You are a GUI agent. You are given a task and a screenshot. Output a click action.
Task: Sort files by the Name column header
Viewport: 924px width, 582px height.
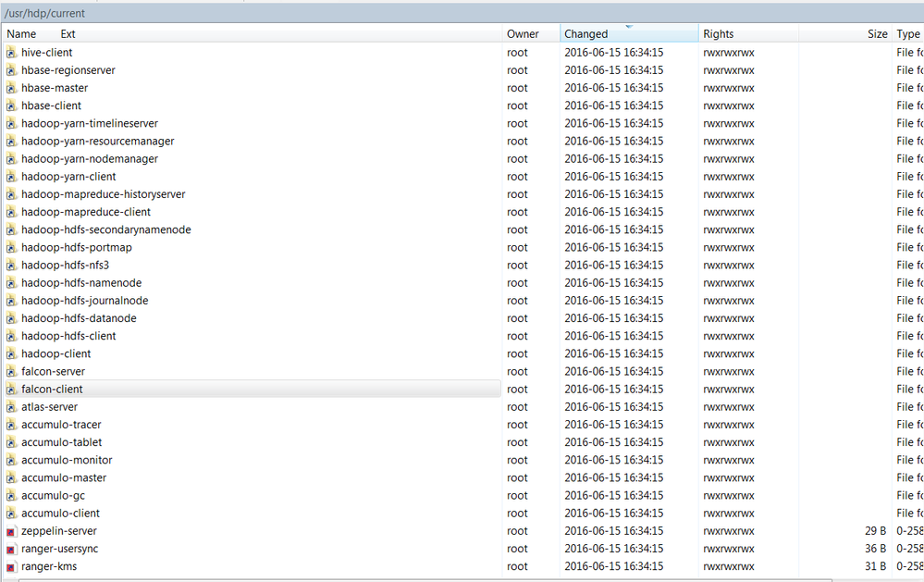[x=22, y=33]
